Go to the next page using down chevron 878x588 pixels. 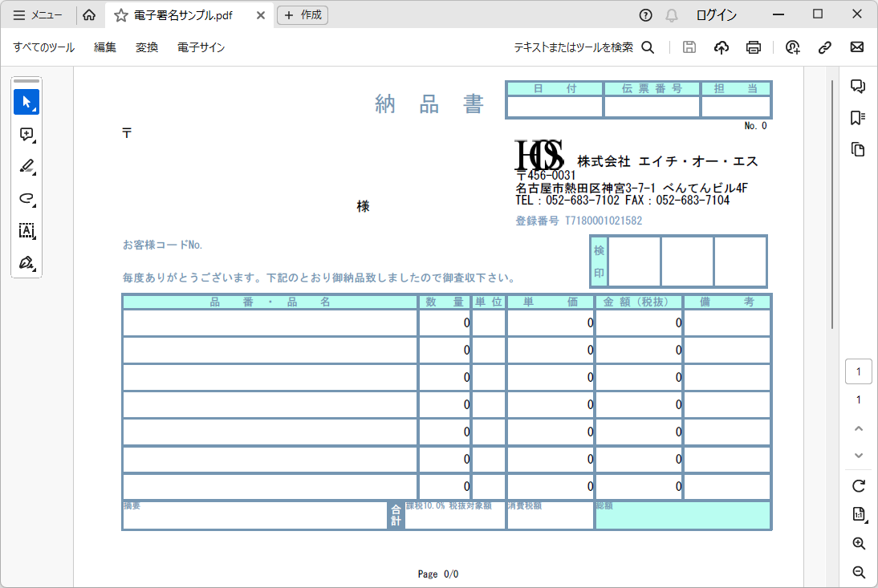(859, 455)
